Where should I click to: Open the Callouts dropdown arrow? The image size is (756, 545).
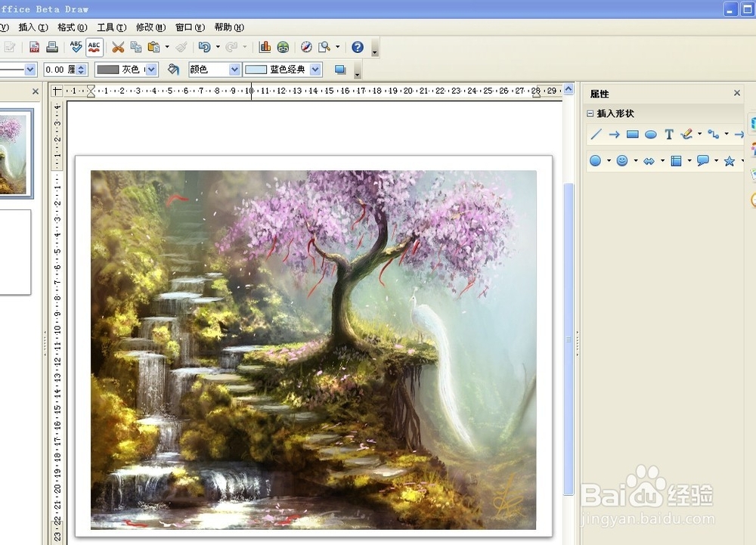[x=717, y=160]
